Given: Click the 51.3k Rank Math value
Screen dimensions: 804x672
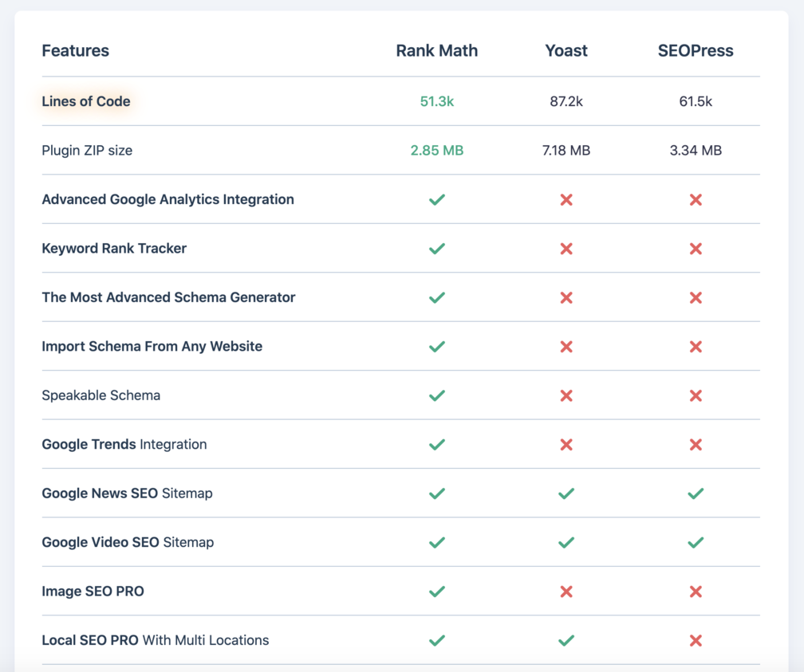Looking at the screenshot, I should [x=437, y=101].
